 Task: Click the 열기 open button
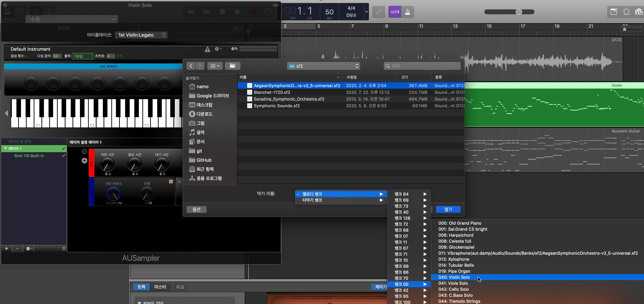448,209
